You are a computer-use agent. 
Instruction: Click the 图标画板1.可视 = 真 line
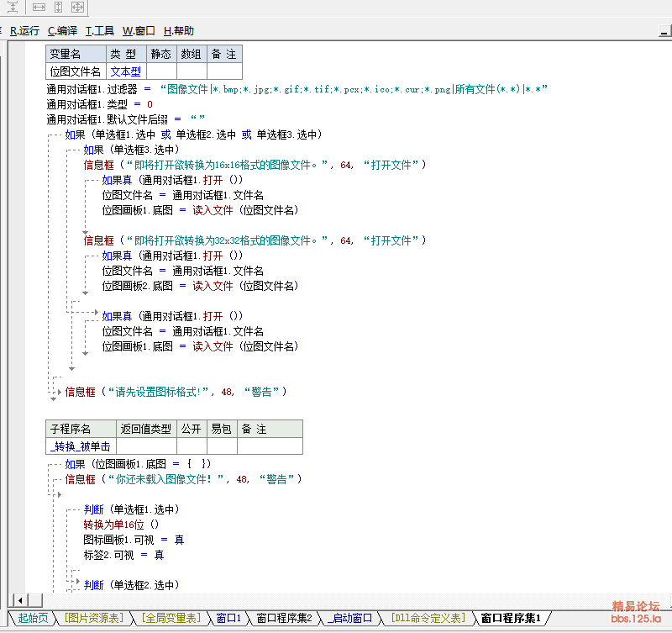(134, 540)
